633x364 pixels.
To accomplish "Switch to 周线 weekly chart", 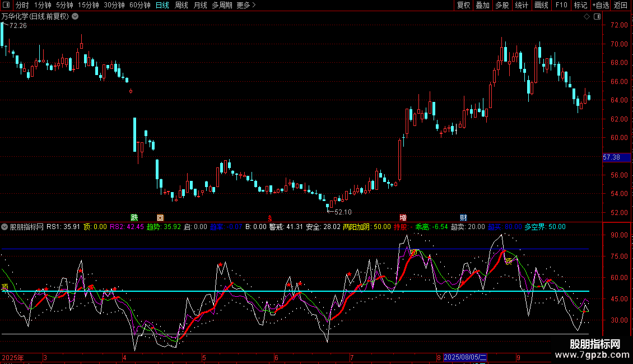I will click(x=181, y=5).
